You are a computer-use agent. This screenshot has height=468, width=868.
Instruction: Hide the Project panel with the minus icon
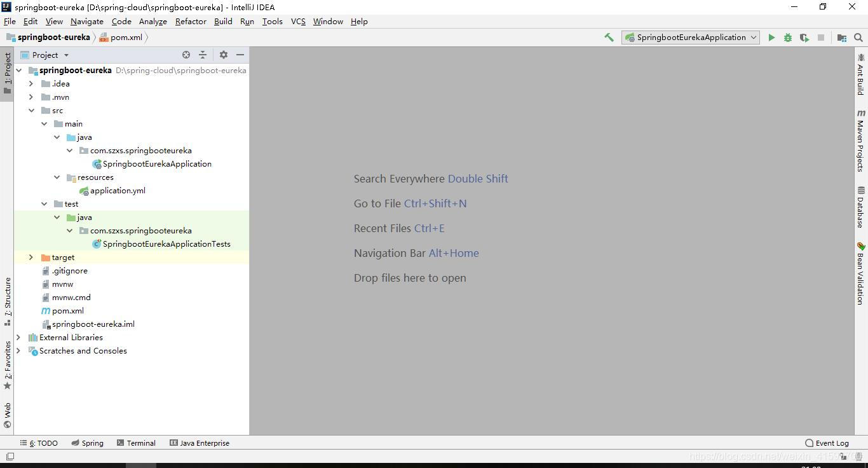pos(240,55)
